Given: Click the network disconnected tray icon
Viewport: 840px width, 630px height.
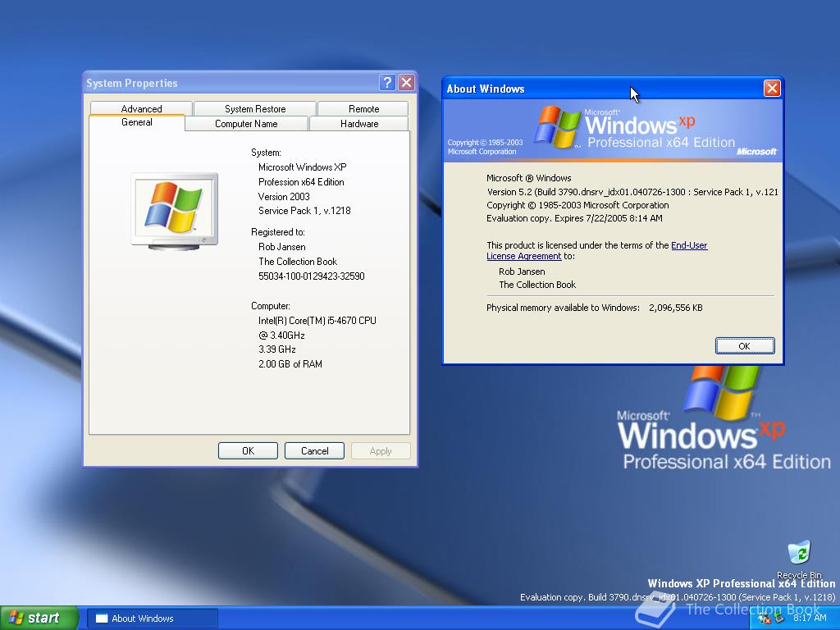Looking at the screenshot, I should click(764, 619).
